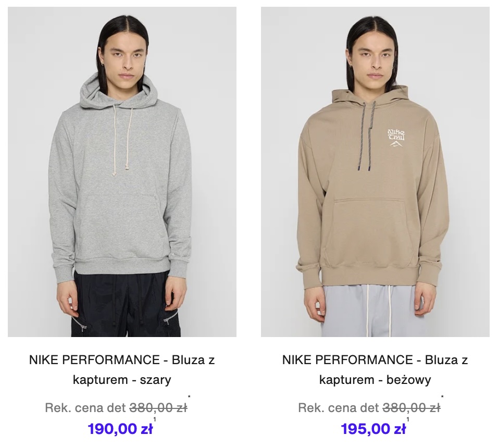The image size is (498, 448).
Task: Open the beige hoodie product image
Action: click(x=375, y=172)
